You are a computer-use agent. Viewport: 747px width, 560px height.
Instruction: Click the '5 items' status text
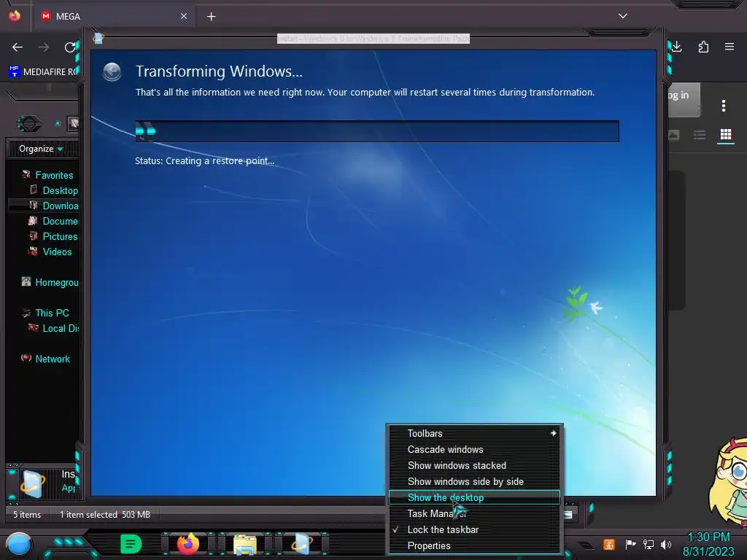tap(27, 515)
